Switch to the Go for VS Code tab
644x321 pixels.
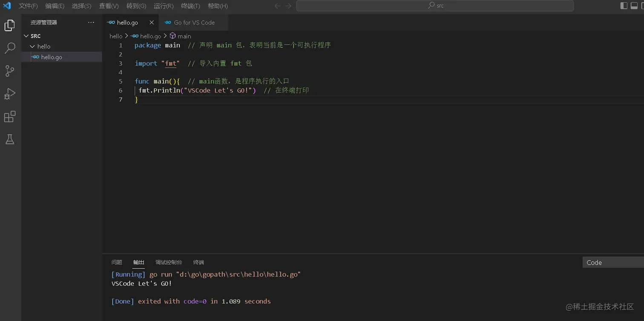click(x=193, y=23)
